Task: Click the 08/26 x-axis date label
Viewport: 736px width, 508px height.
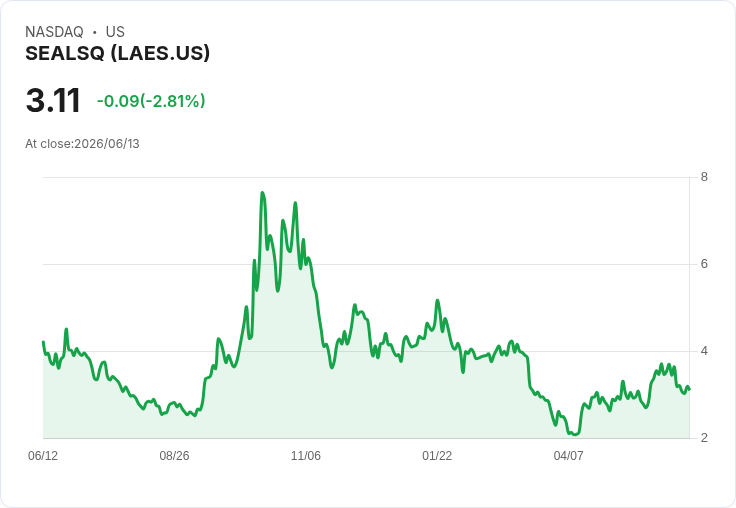Action: click(x=174, y=455)
